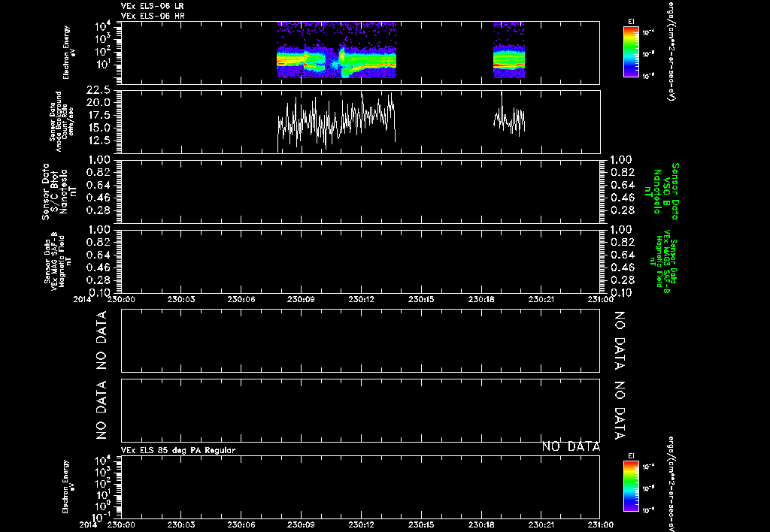Click the top "ergs/(cm**2-sr-sec-eV)" unit label

click(671, 50)
